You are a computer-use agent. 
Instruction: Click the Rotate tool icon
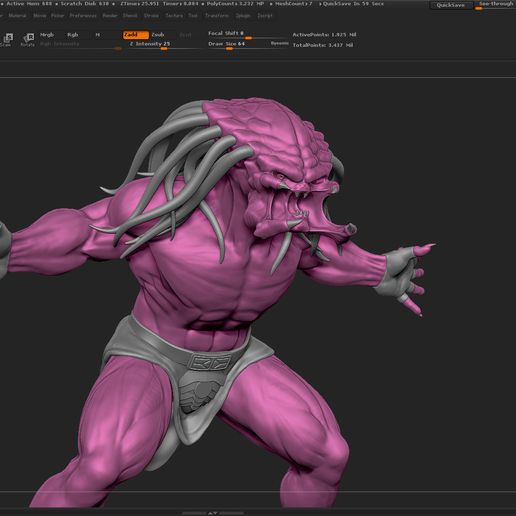coord(28,39)
